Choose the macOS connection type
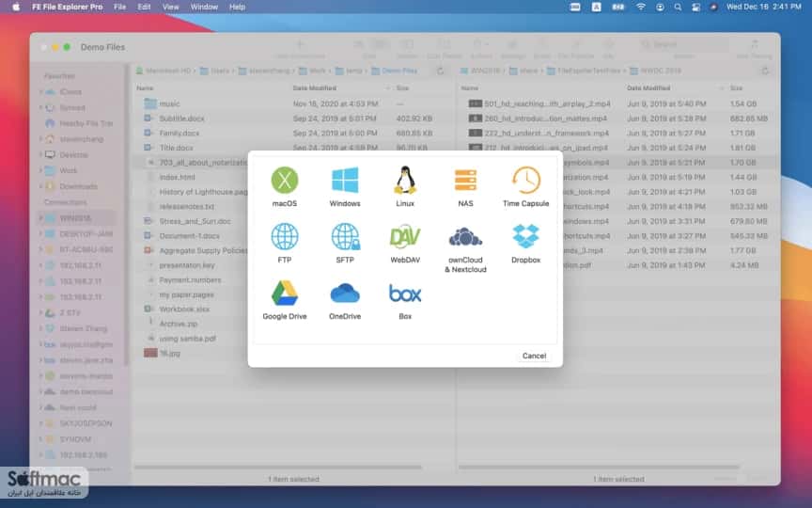The height and width of the screenshot is (508, 812). point(285,186)
